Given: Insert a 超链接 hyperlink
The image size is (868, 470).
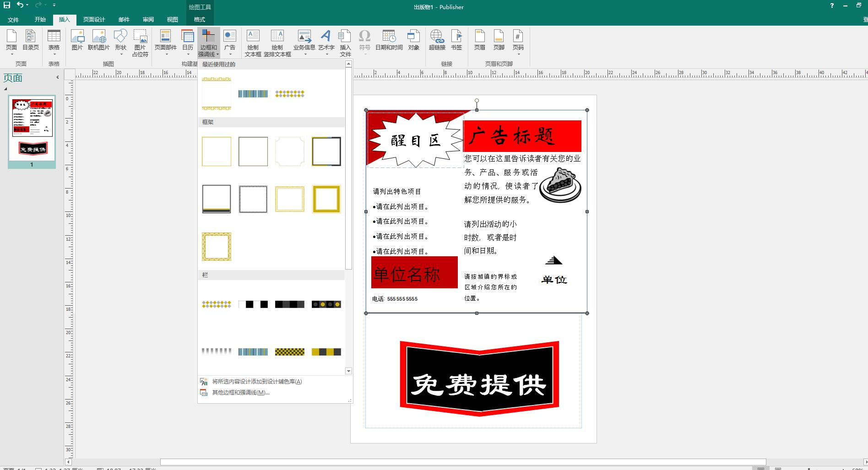Looking at the screenshot, I should (x=436, y=41).
